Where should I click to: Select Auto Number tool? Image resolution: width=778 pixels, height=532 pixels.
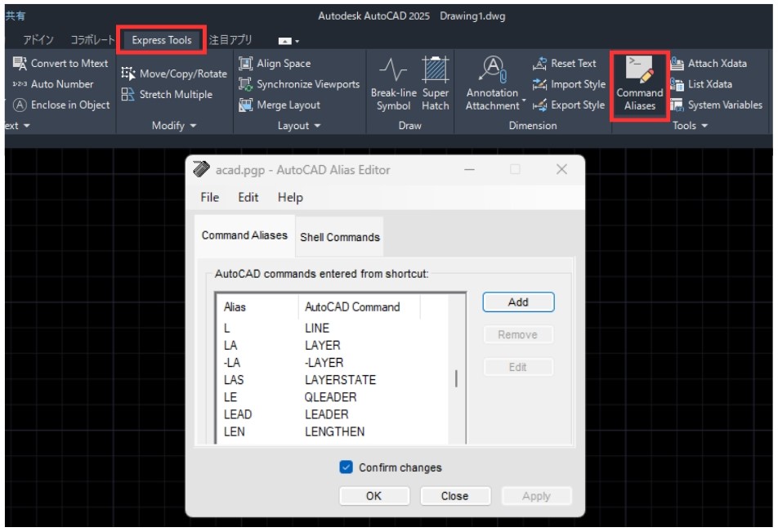pyautogui.click(x=53, y=84)
